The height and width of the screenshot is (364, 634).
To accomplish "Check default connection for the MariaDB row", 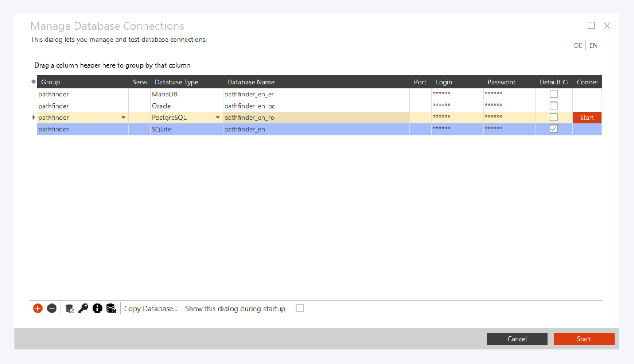I will [553, 94].
